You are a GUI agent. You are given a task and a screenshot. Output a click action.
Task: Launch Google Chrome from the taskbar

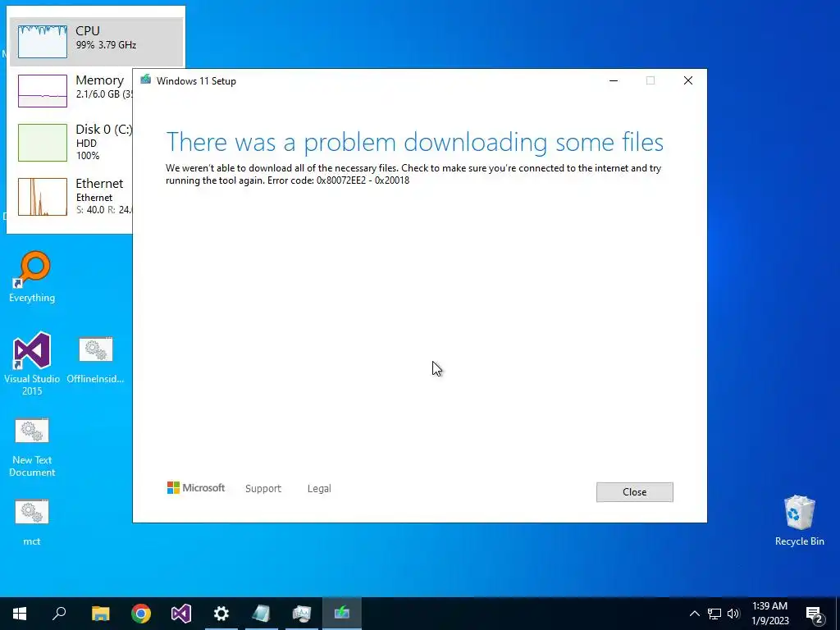(141, 614)
